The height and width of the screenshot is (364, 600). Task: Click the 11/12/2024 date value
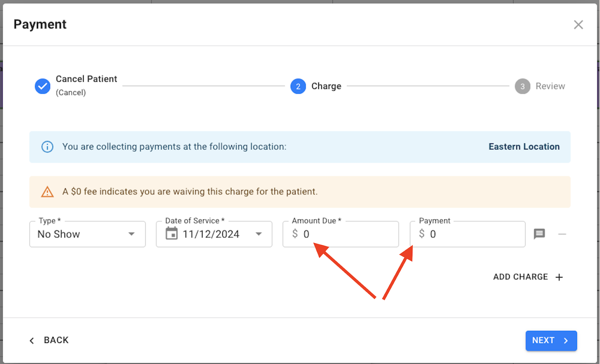pos(211,234)
